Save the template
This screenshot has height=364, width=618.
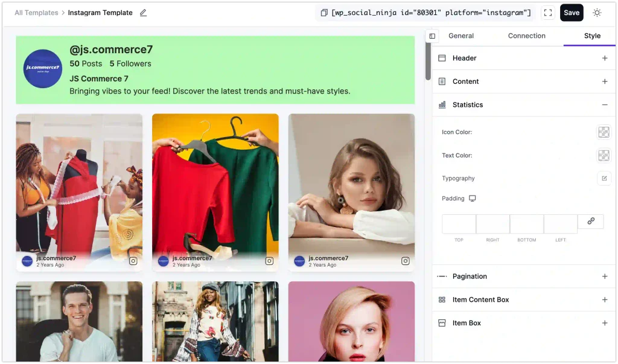coord(572,13)
